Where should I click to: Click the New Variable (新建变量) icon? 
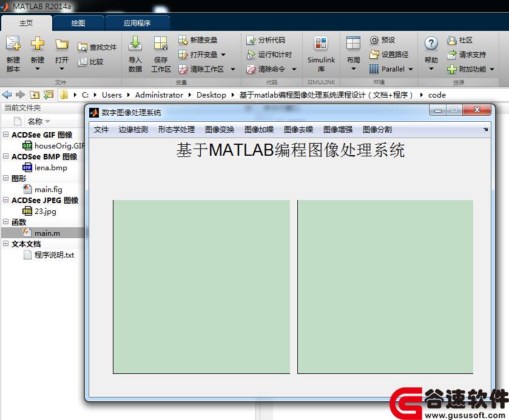[x=183, y=40]
